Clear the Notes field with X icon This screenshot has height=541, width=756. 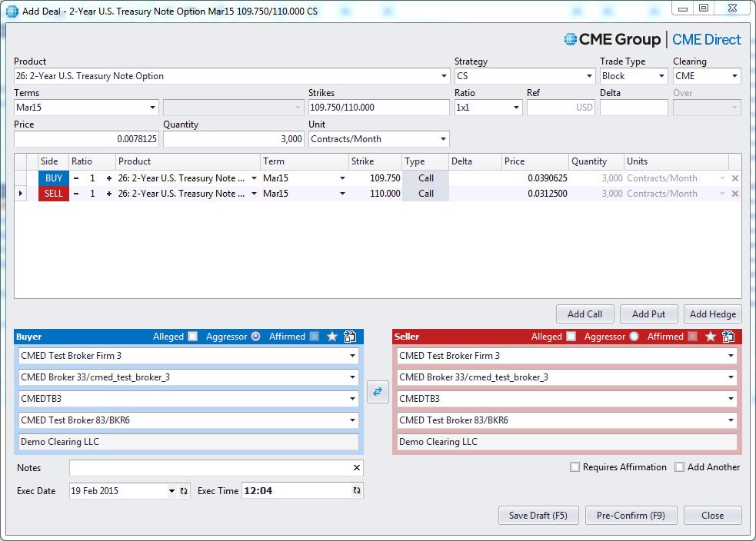pyautogui.click(x=357, y=468)
